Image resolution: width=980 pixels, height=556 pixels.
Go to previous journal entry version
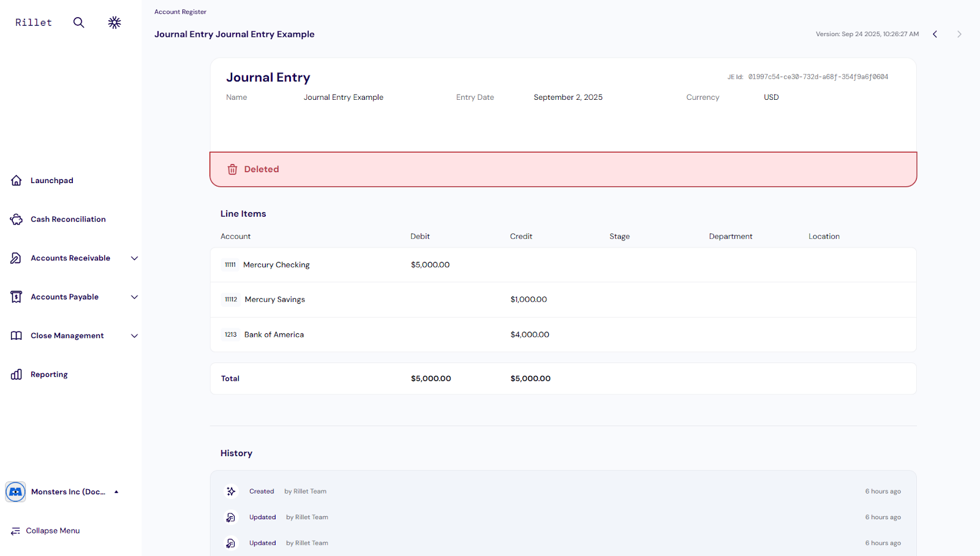[935, 34]
